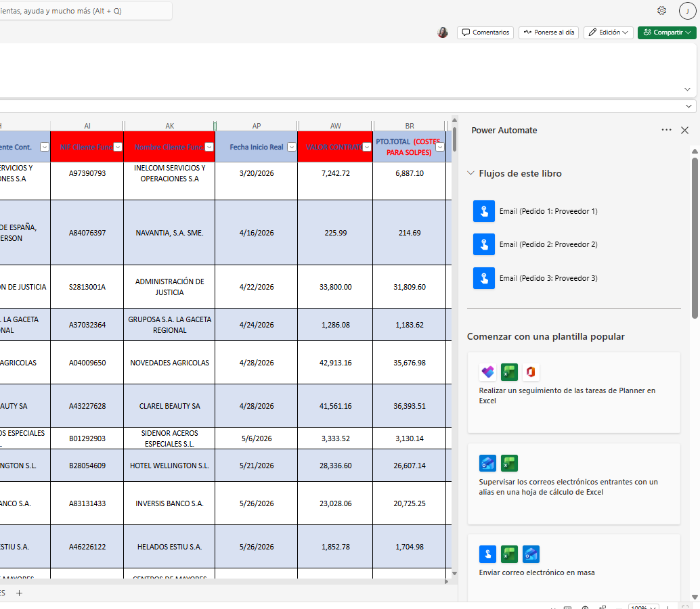Open the filter dropdown for PTO.TOTAL column
The width and height of the screenshot is (700, 609).
click(x=440, y=147)
